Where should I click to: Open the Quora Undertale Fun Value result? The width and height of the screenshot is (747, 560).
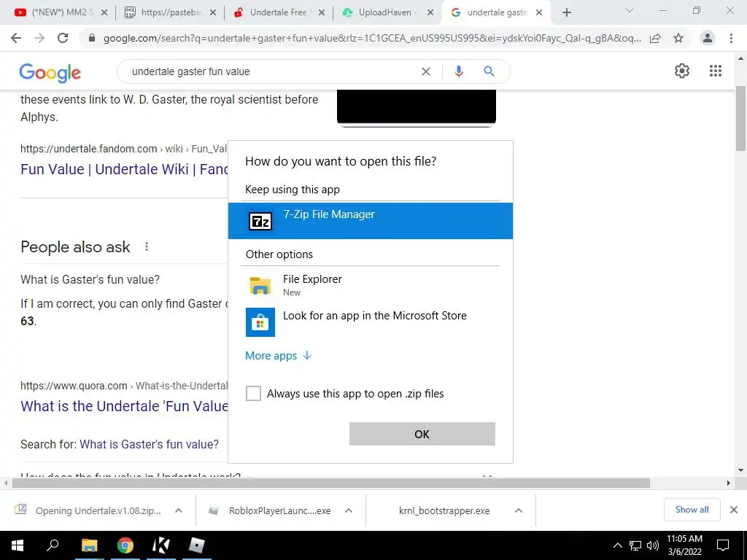point(125,405)
